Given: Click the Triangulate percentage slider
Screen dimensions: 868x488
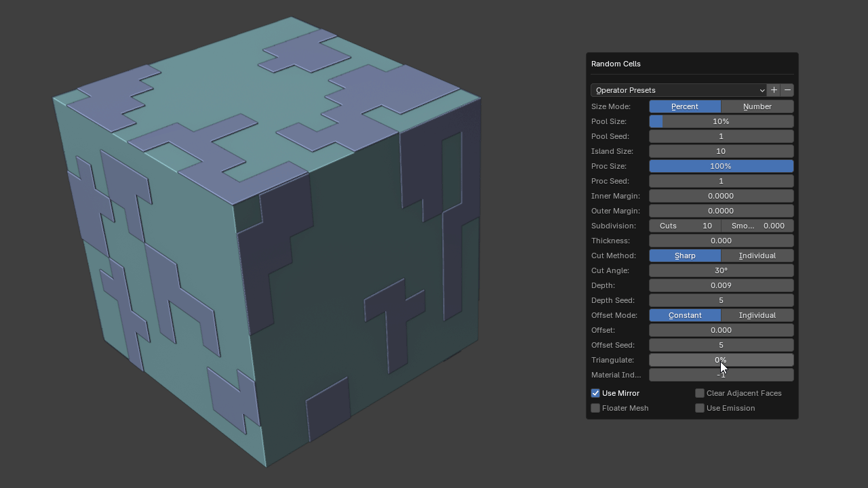Looking at the screenshot, I should [721, 360].
